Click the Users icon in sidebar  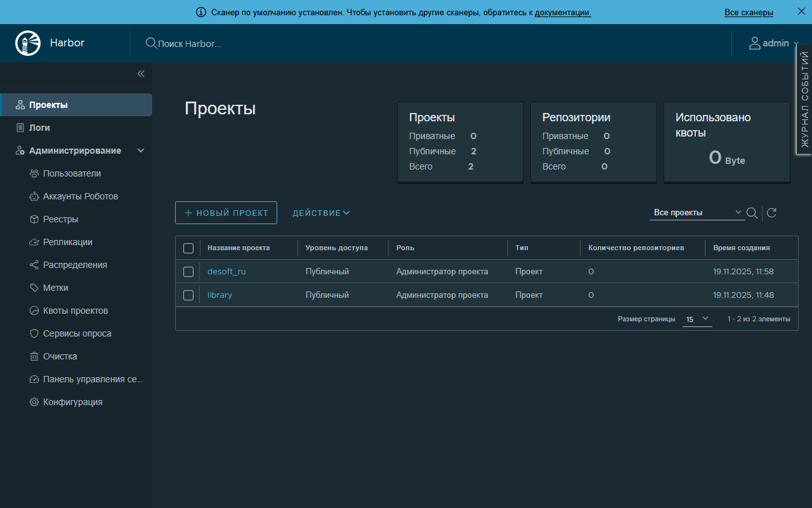[x=34, y=173]
